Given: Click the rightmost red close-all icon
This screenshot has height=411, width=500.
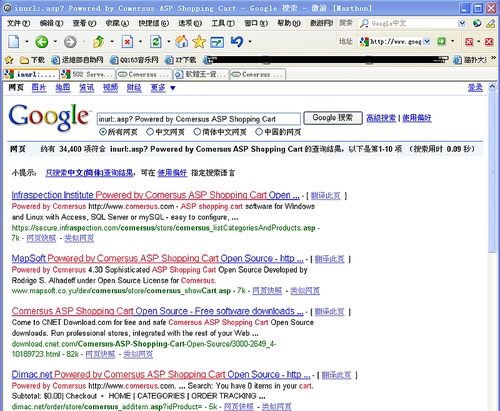Looking at the screenshot, I should click(x=489, y=41).
